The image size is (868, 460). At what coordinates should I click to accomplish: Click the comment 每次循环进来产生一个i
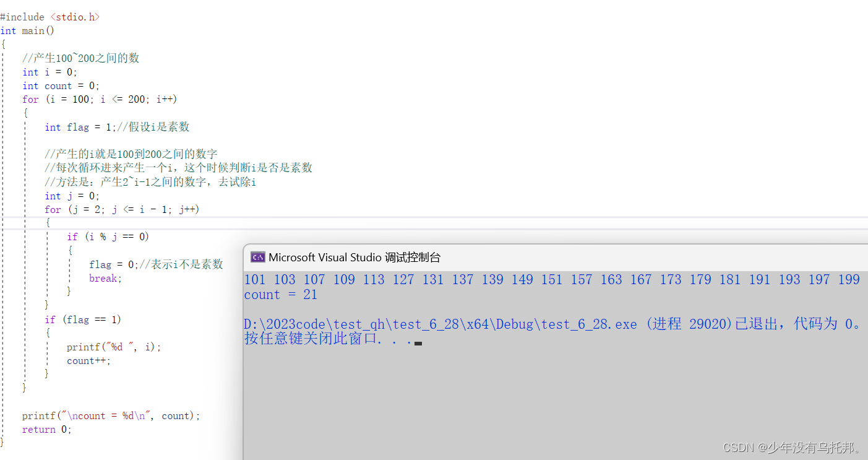click(178, 168)
